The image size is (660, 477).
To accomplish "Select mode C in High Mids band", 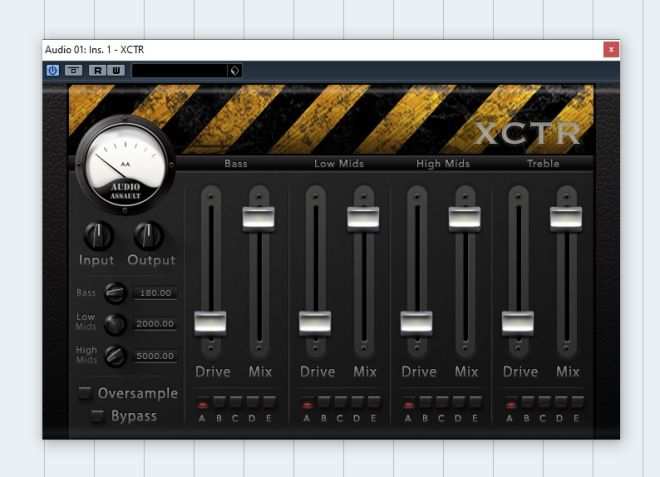I will (442, 402).
